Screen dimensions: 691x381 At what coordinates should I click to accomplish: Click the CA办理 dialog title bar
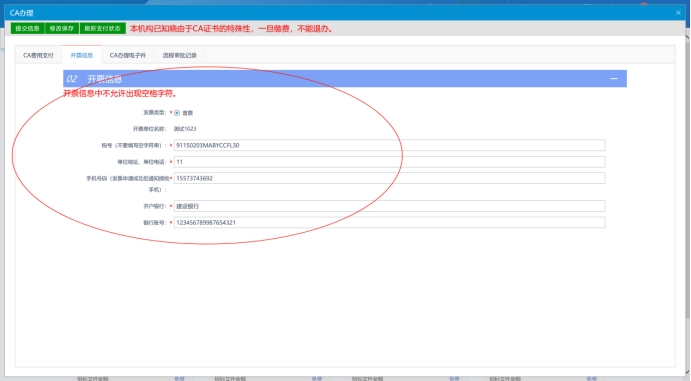click(345, 13)
